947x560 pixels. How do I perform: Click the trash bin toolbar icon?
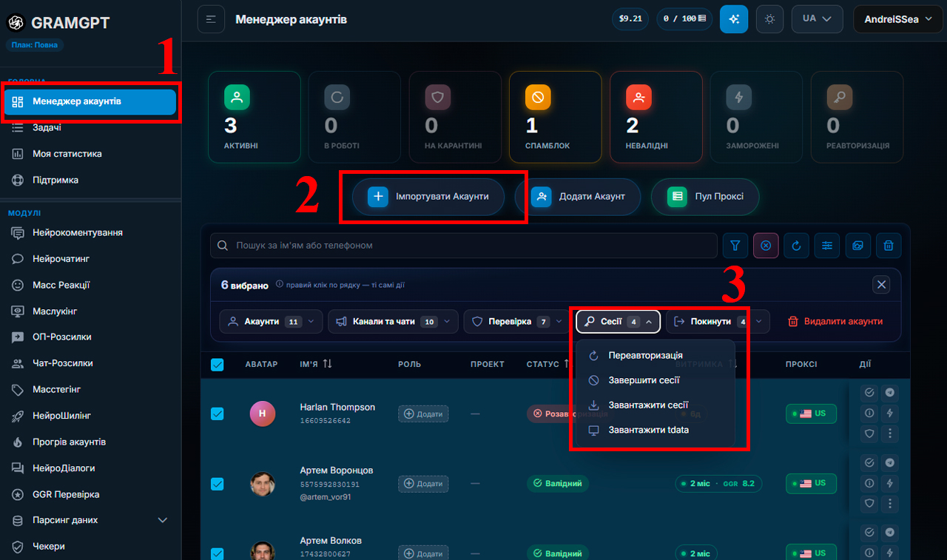pos(889,246)
